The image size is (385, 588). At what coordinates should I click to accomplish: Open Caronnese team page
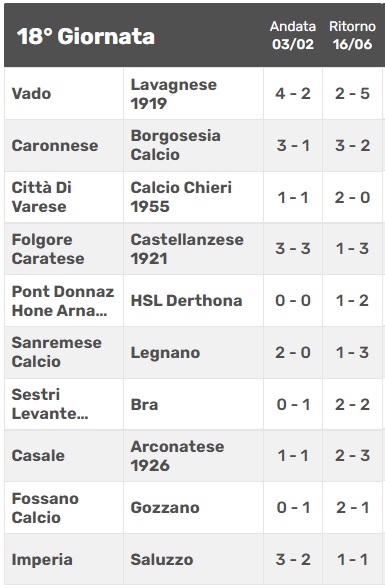[55, 146]
